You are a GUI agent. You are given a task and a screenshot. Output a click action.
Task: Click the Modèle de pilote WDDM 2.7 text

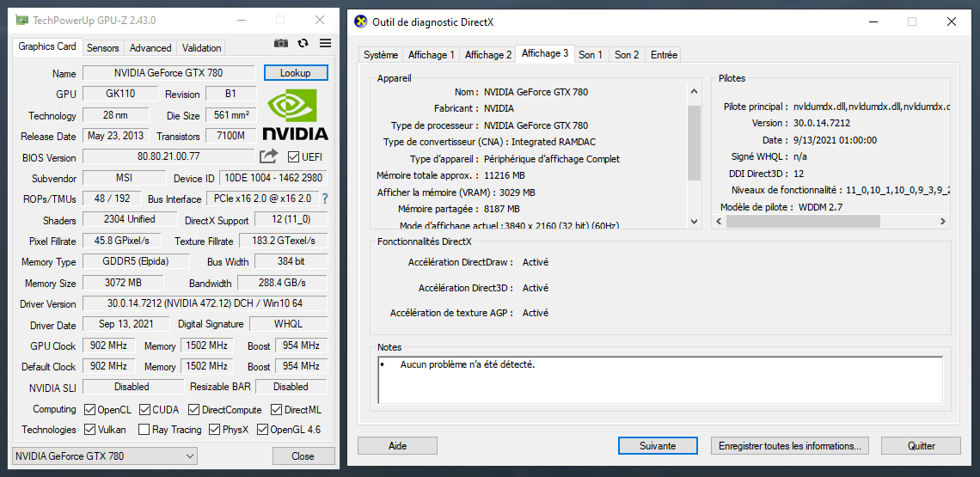pos(821,207)
